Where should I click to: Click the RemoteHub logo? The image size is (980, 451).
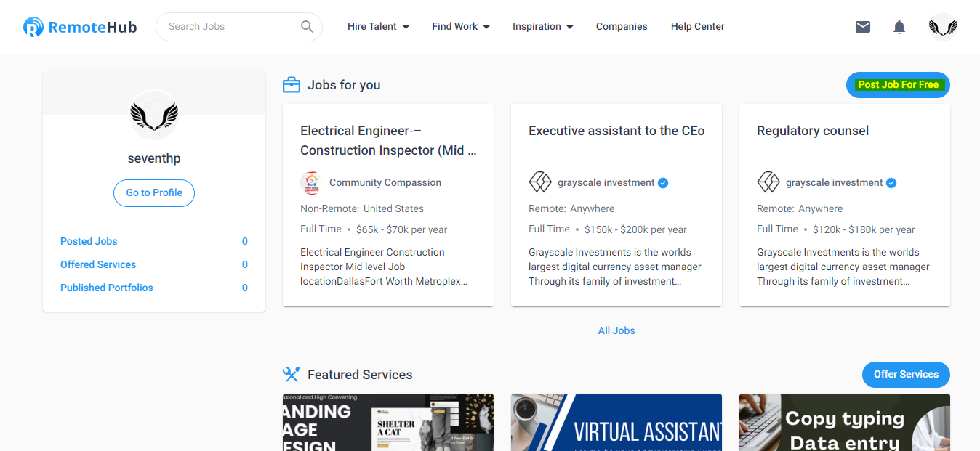coord(80,27)
